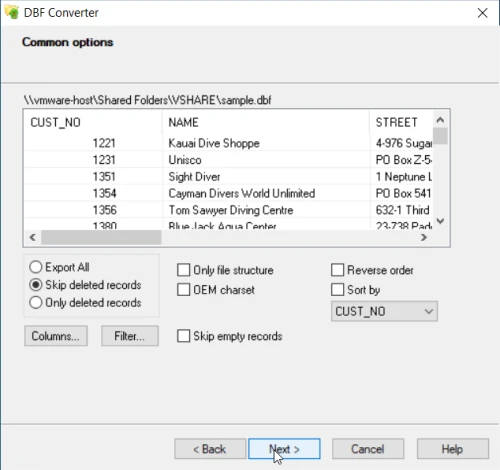500x470 pixels.
Task: Click customer number 1351 cell
Action: click(x=93, y=177)
